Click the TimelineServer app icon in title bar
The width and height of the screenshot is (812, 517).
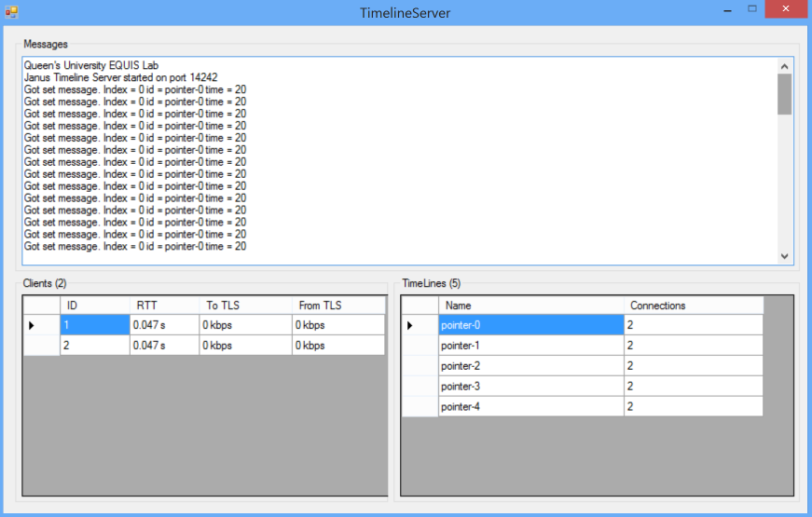[x=11, y=11]
